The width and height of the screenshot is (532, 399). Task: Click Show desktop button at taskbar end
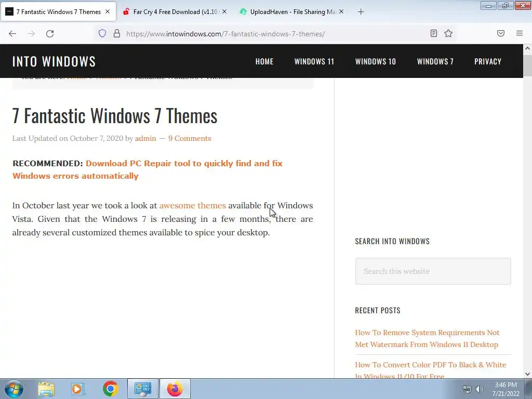point(528,389)
